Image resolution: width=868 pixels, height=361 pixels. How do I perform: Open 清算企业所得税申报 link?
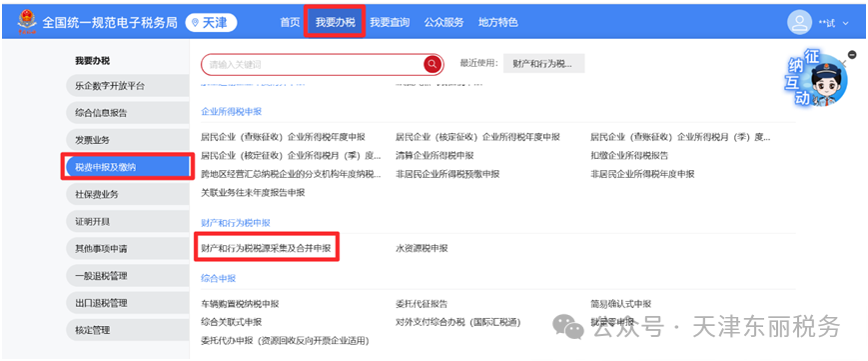(434, 155)
